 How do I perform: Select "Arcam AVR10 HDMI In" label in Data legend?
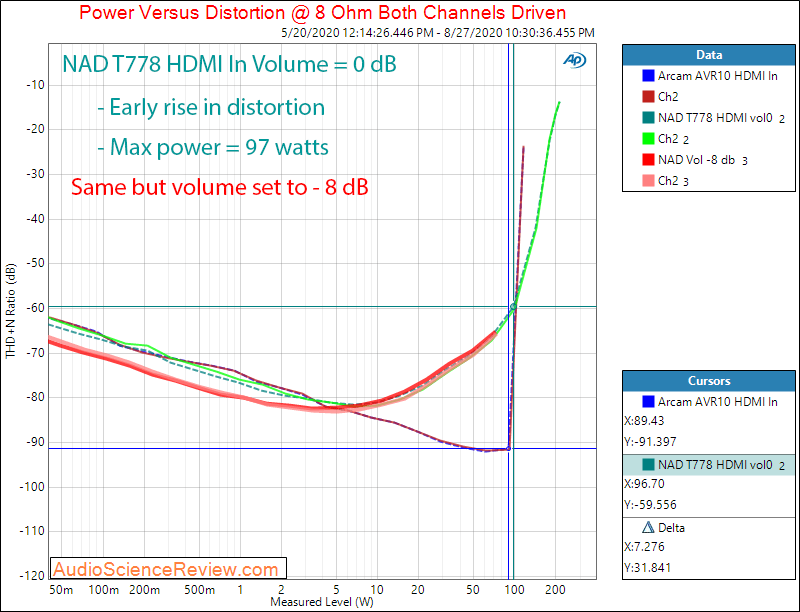(717, 76)
